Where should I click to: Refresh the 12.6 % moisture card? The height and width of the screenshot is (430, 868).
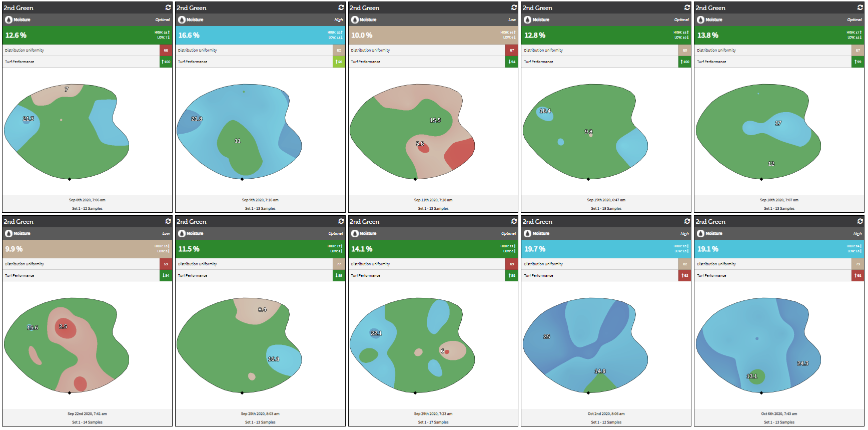coord(168,8)
